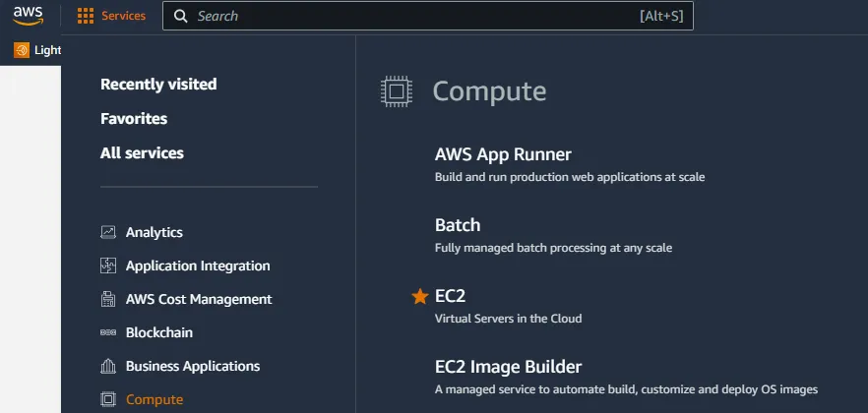Click the Analytics category icon
Image resolution: width=868 pixels, height=413 pixels.
click(108, 232)
